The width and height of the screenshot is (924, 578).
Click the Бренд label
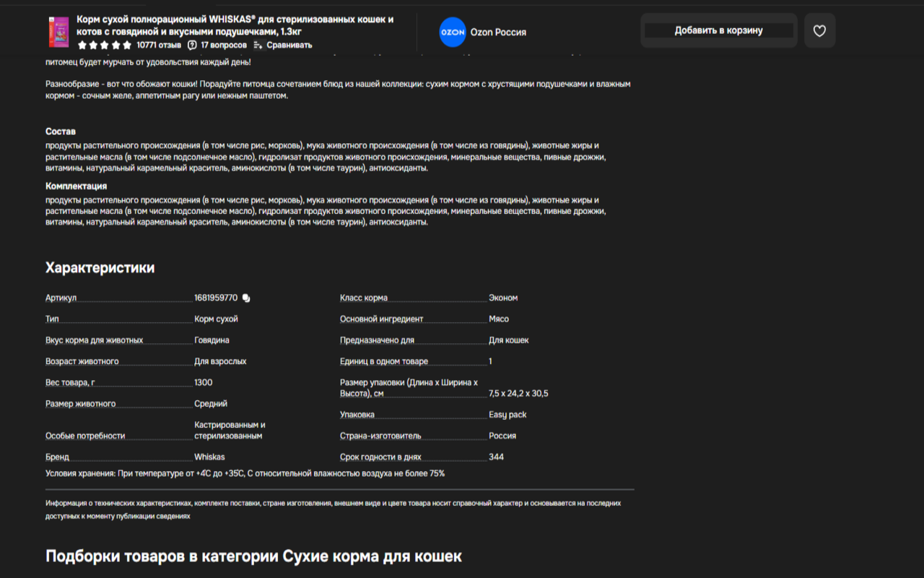pos(57,457)
